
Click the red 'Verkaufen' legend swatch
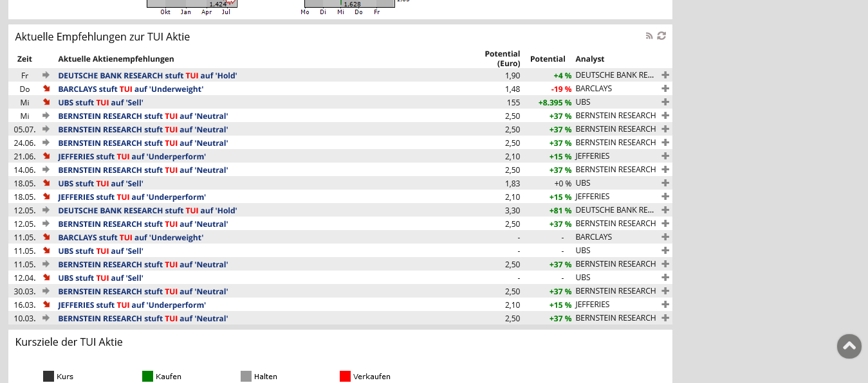[x=345, y=377]
